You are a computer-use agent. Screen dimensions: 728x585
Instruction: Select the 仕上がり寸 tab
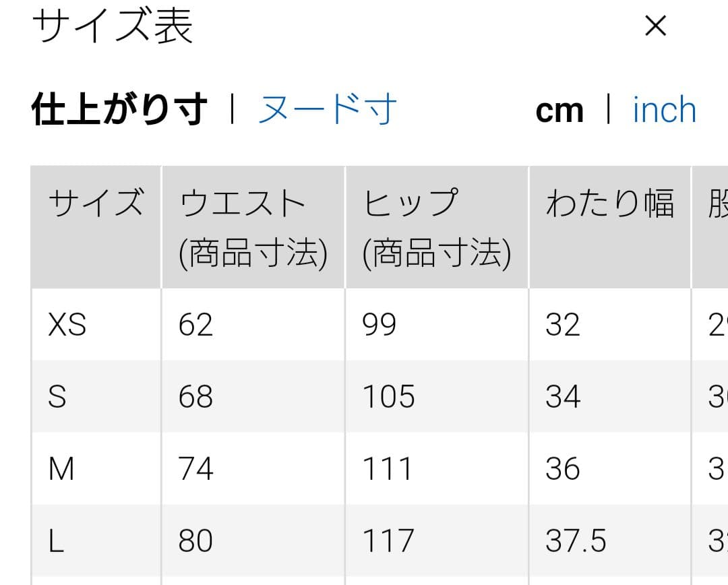(119, 110)
